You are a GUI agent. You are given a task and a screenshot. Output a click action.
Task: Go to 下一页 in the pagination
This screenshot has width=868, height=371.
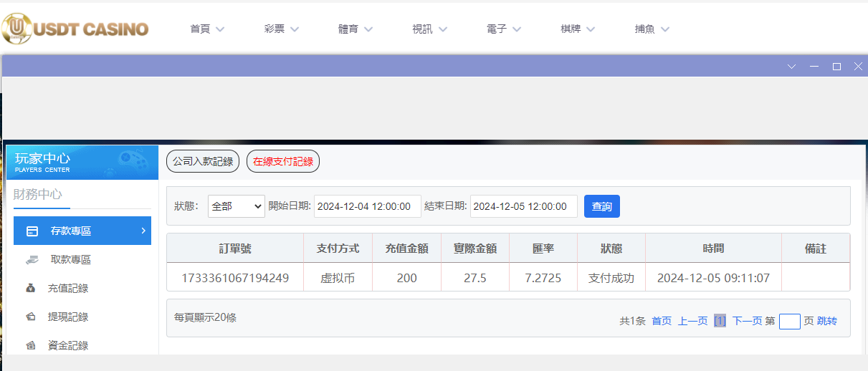[747, 321]
